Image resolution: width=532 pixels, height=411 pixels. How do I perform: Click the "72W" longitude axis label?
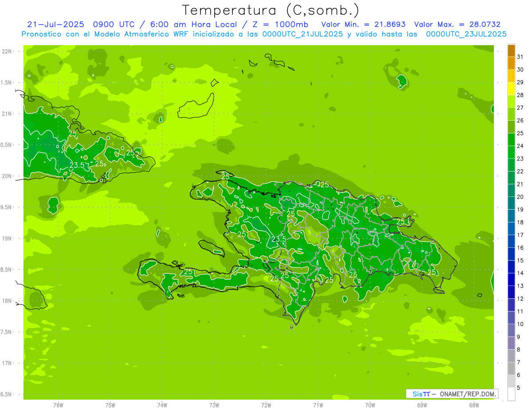[266, 405]
